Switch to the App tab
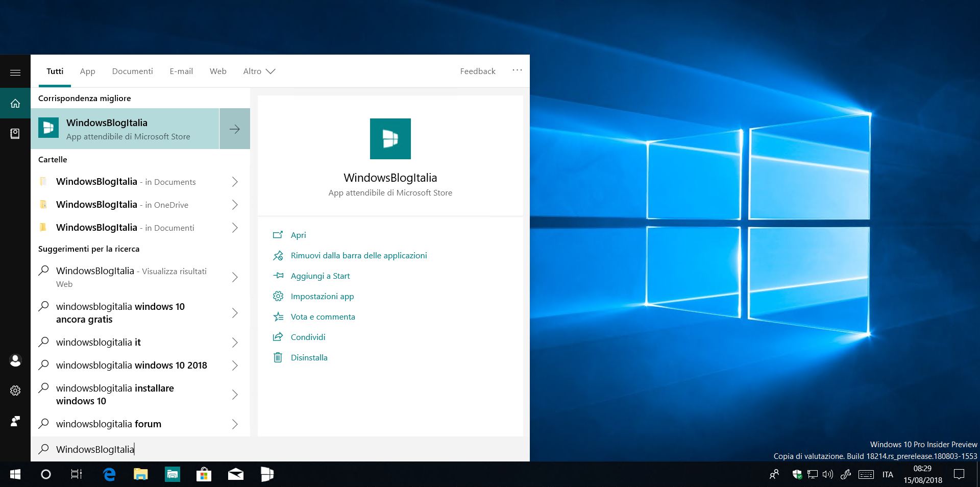 pos(87,71)
